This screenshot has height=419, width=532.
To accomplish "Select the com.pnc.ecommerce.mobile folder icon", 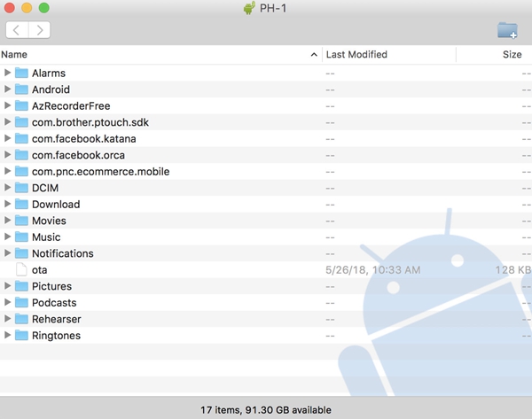I will coord(21,171).
